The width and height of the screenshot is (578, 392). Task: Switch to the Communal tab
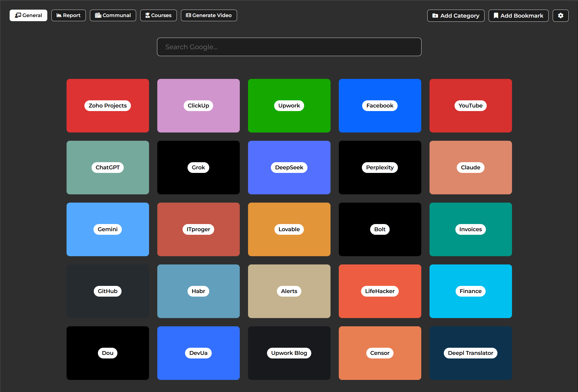[113, 15]
